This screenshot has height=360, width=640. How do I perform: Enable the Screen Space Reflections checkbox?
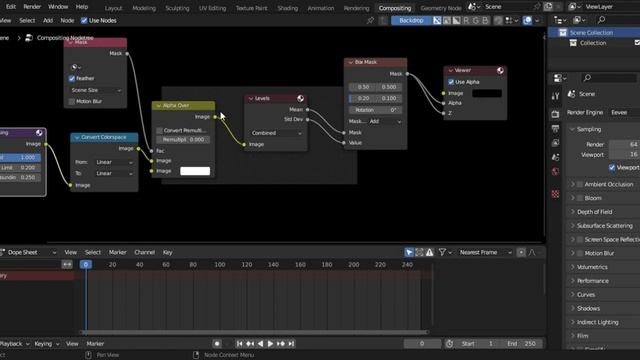580,240
